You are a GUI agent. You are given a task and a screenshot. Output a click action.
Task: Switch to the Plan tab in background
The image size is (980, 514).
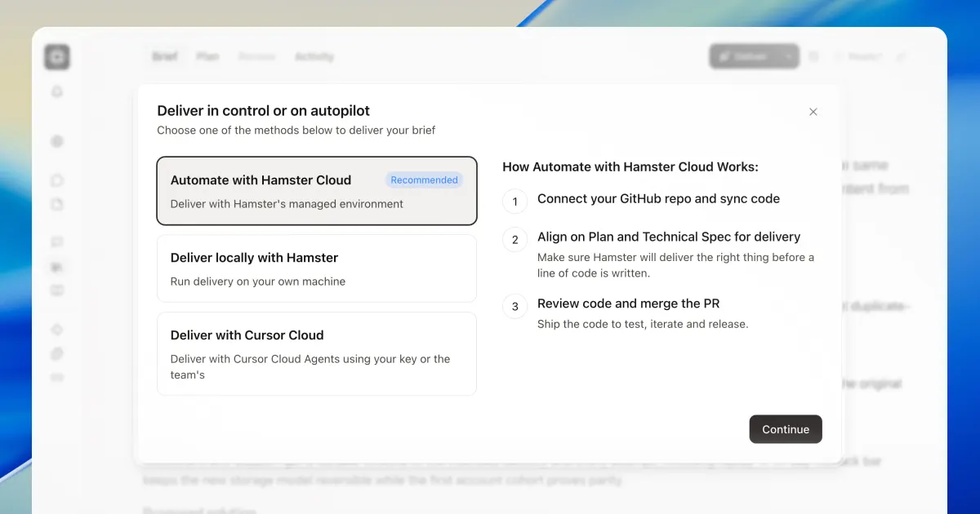tap(207, 56)
